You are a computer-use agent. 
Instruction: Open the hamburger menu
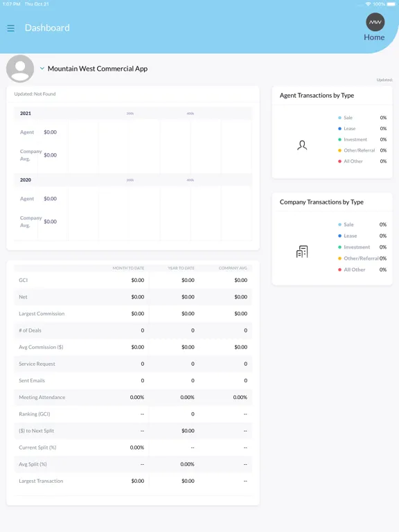pyautogui.click(x=11, y=28)
